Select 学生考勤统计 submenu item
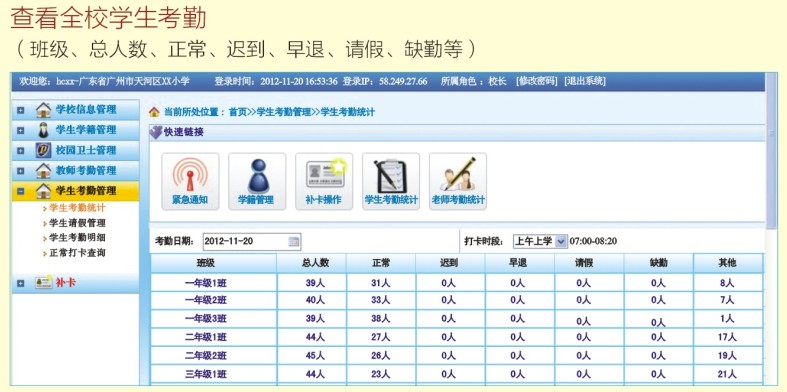 tap(77, 208)
